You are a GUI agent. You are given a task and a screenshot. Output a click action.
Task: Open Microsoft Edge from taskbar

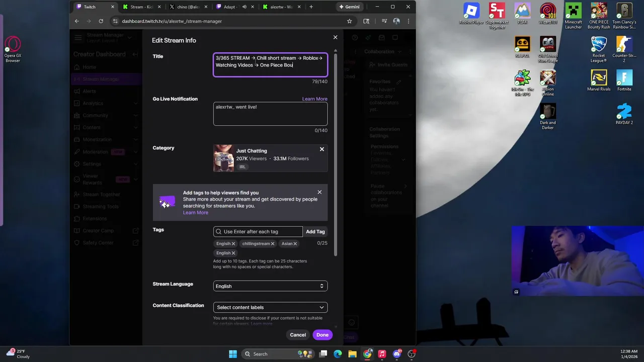338,354
